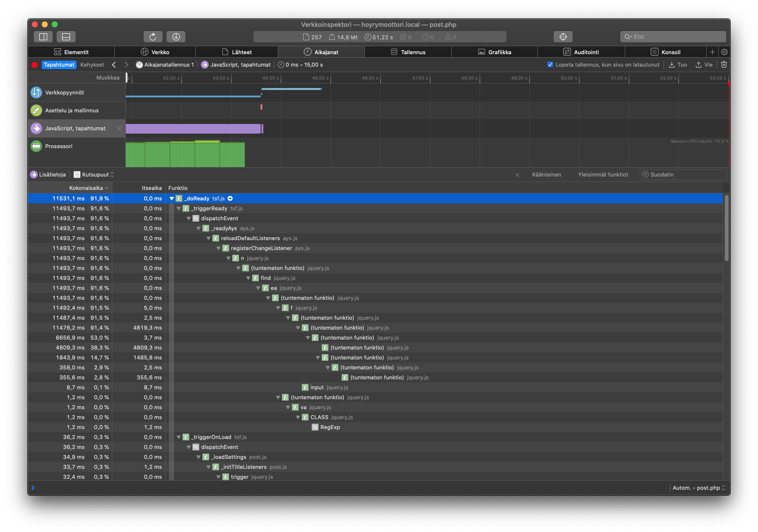The width and height of the screenshot is (758, 532).
Task: Open inspector settings gear icon
Action: tap(724, 52)
